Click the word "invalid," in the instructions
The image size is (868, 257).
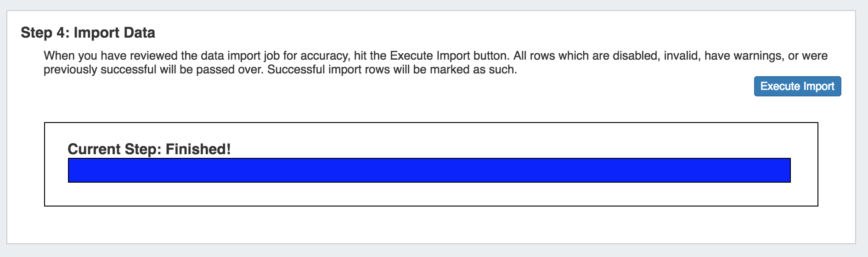tap(682, 56)
